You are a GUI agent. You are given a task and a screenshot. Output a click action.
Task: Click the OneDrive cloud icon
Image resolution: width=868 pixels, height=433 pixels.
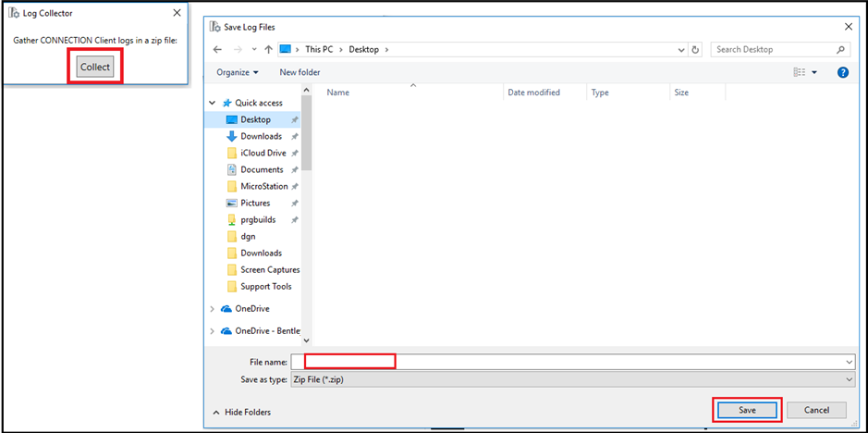[x=226, y=309]
